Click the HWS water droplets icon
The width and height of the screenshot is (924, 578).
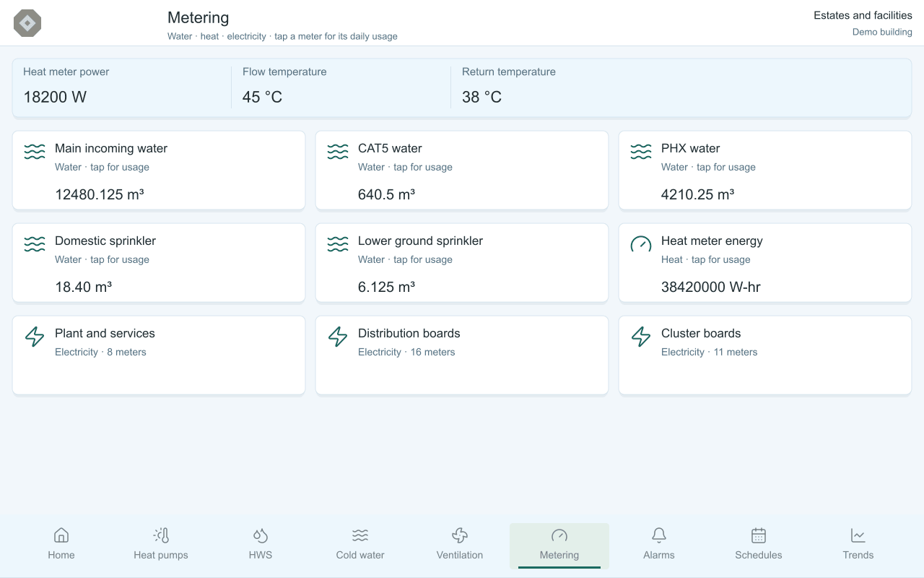[261, 535]
